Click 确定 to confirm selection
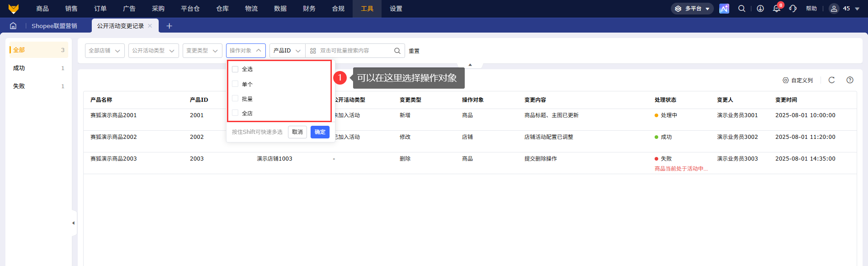 click(x=320, y=132)
